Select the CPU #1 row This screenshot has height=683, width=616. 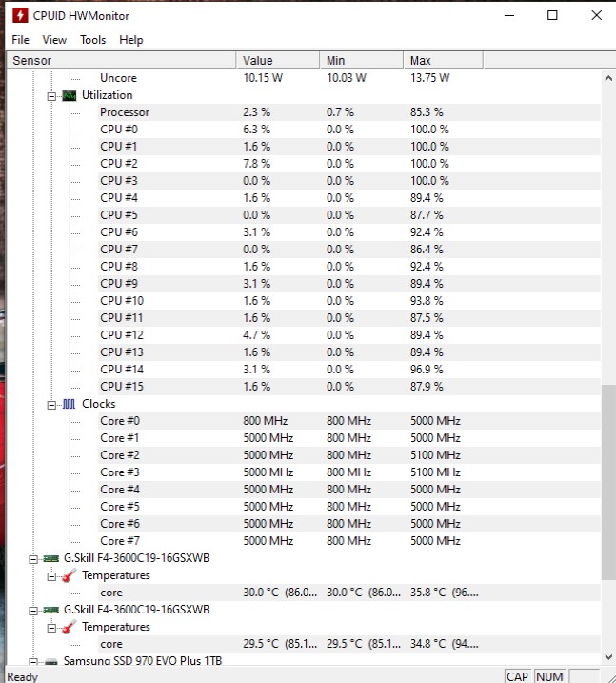(349, 147)
